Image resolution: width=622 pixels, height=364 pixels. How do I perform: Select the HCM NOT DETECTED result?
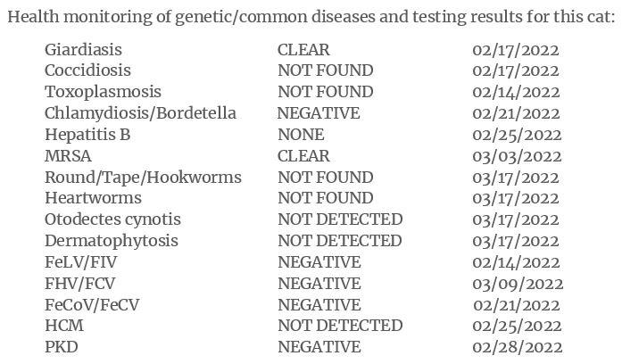click(340, 326)
